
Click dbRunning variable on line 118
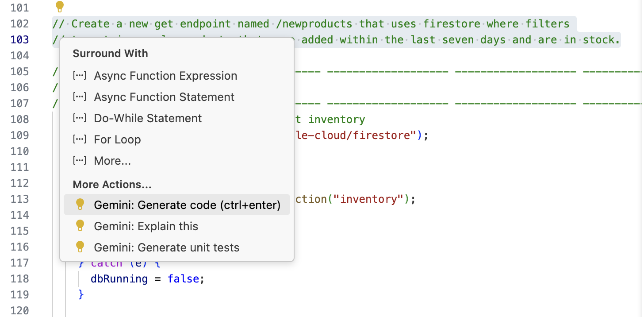pos(119,279)
